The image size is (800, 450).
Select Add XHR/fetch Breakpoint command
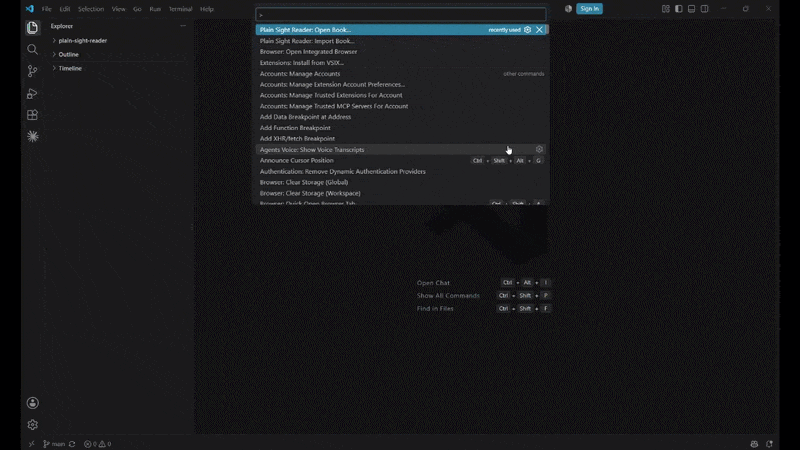coord(402,139)
